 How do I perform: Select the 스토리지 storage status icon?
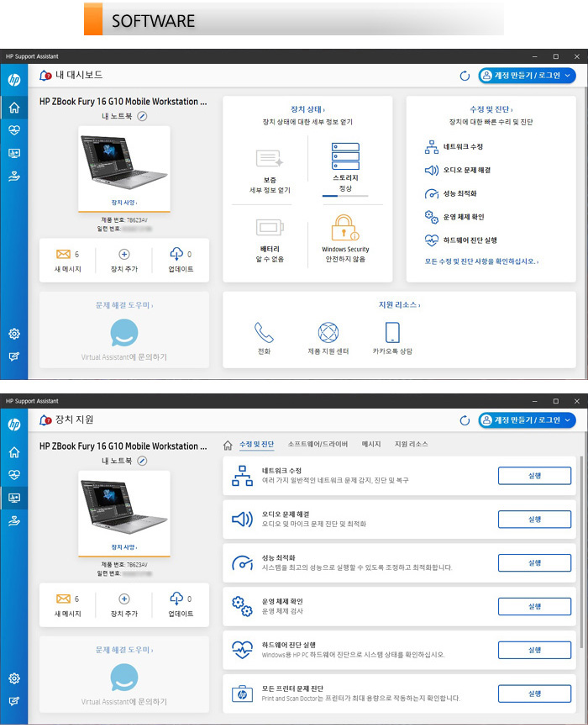(x=345, y=157)
